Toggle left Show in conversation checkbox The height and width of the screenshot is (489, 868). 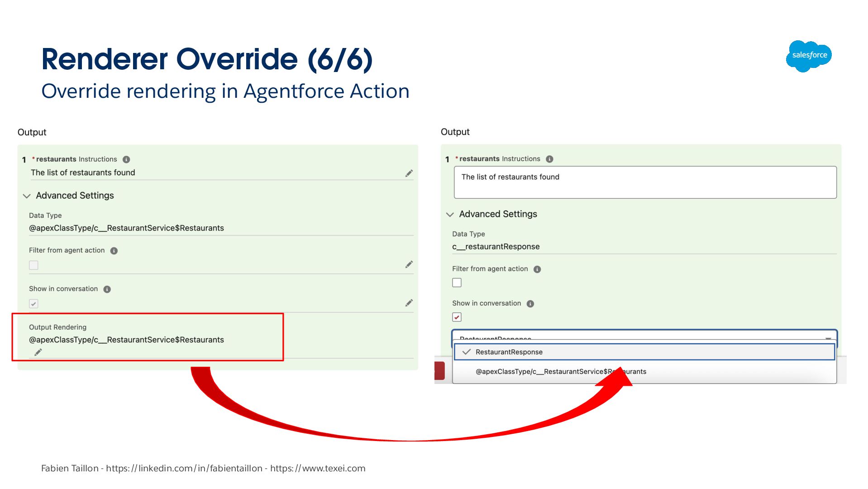coord(33,304)
